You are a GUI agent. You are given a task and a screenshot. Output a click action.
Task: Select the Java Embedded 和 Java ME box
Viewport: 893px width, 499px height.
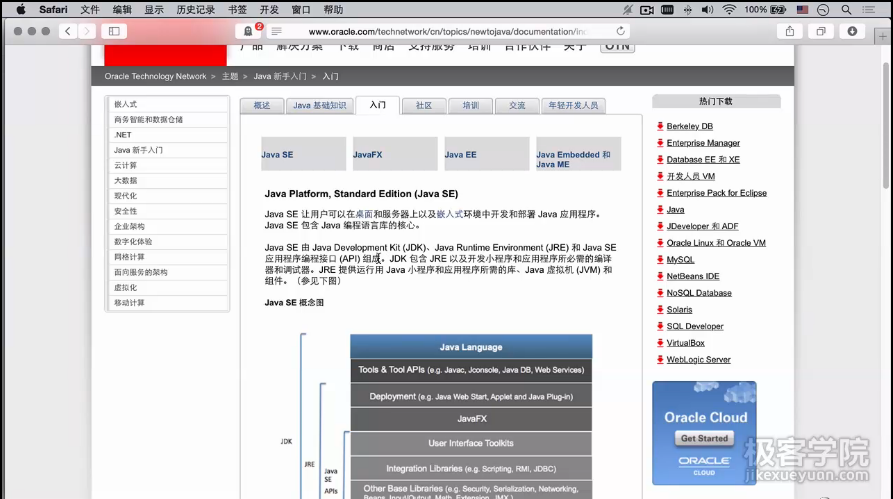[x=578, y=154]
